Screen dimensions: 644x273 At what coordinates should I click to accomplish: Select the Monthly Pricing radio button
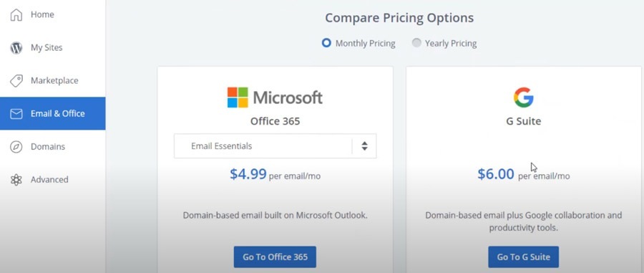coord(326,43)
